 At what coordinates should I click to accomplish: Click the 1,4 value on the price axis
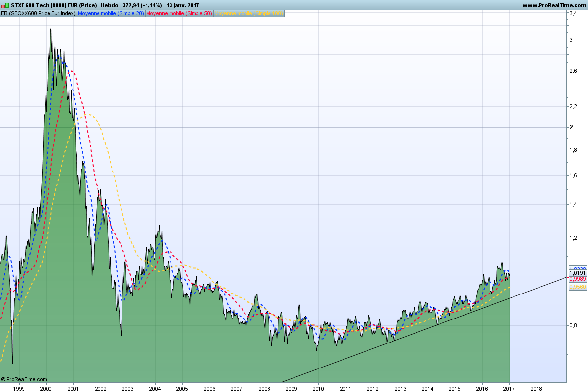(572, 204)
